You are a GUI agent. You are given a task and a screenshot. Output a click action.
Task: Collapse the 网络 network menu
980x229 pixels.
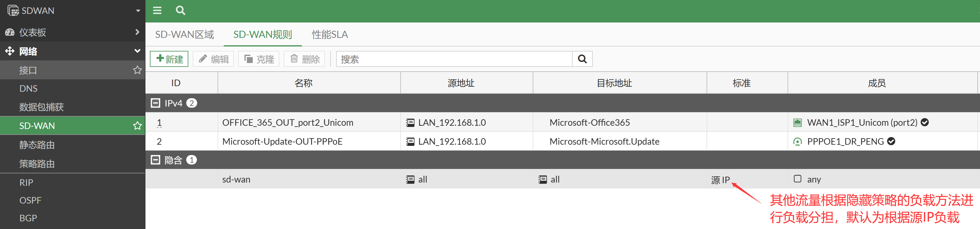pyautogui.click(x=137, y=51)
